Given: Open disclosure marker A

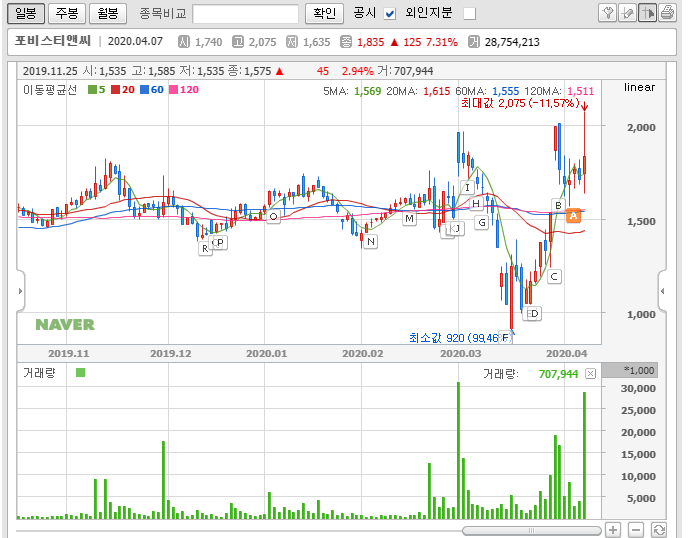Looking at the screenshot, I should click(573, 215).
